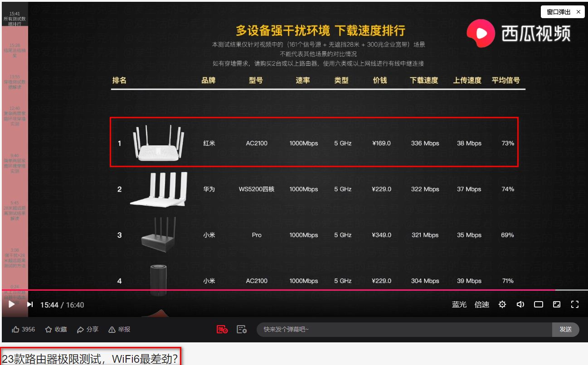Toggle the danmaku display switch
Image resolution: width=588 pixels, height=365 pixels.
point(222,329)
